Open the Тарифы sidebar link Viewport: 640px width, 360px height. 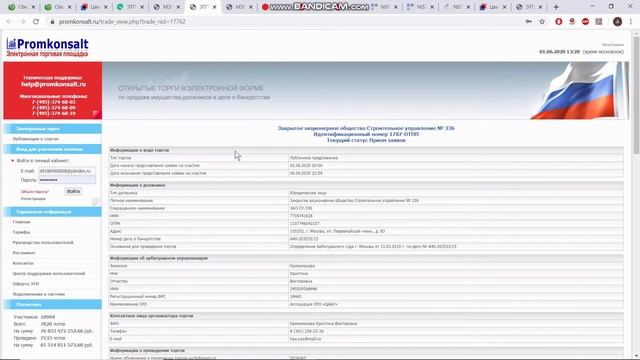[x=21, y=232]
